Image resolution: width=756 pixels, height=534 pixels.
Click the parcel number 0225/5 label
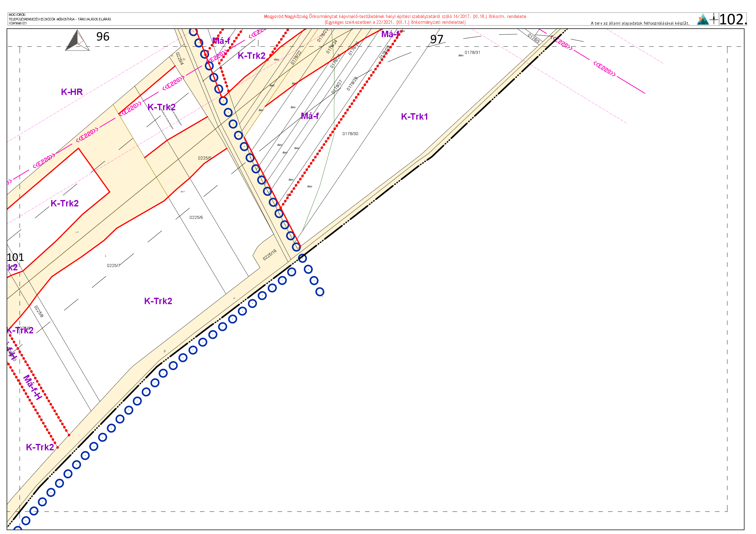tap(204, 158)
